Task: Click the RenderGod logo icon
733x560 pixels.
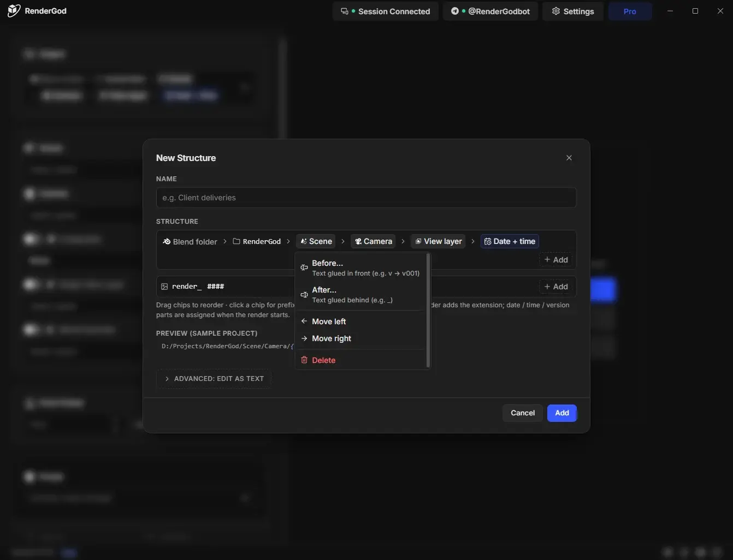Action: coord(14,11)
